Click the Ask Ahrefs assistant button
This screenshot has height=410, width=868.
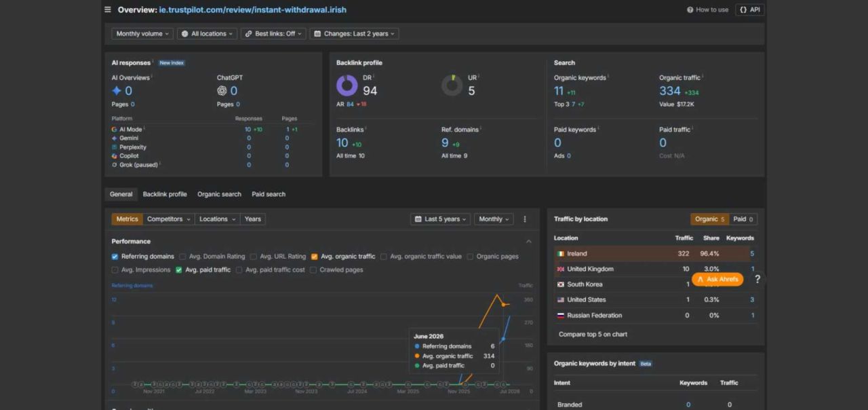pyautogui.click(x=717, y=279)
